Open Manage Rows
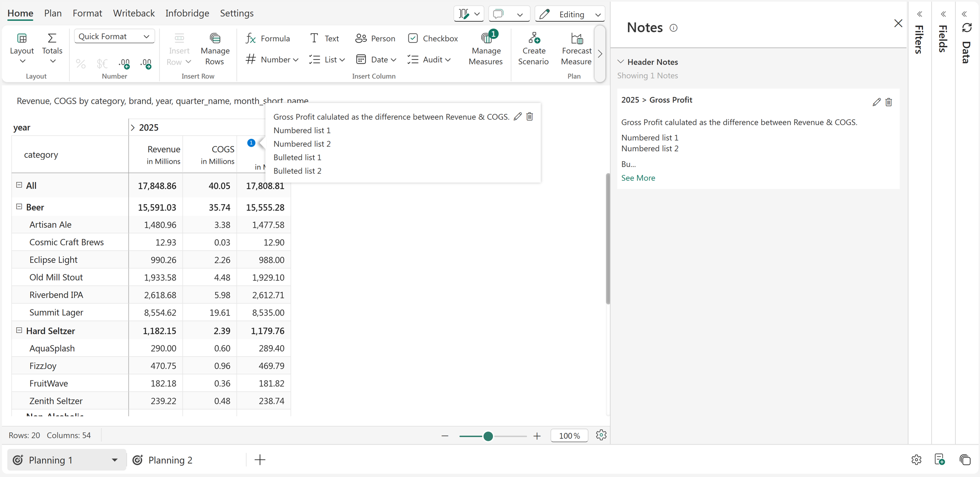The width and height of the screenshot is (980, 477). coord(215,49)
